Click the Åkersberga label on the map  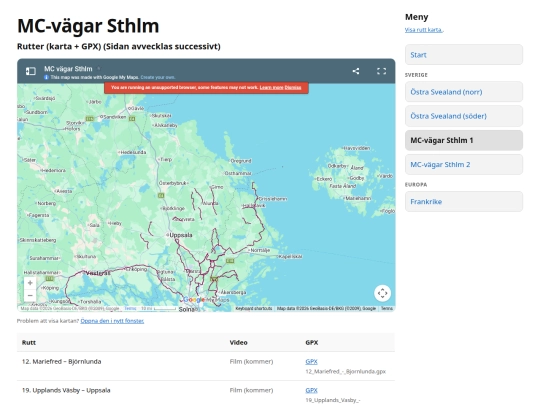coord(234,292)
